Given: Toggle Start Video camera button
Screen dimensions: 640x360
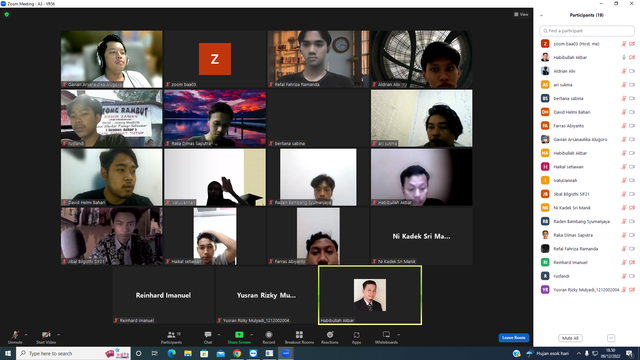Looking at the screenshot, I should (46, 337).
